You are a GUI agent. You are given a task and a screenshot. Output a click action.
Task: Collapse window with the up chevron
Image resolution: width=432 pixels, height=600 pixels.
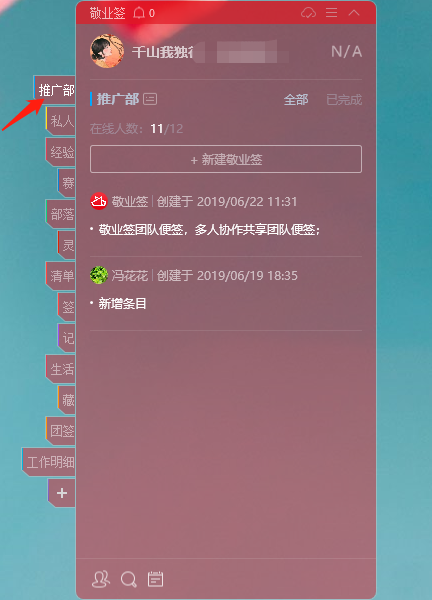pyautogui.click(x=354, y=13)
